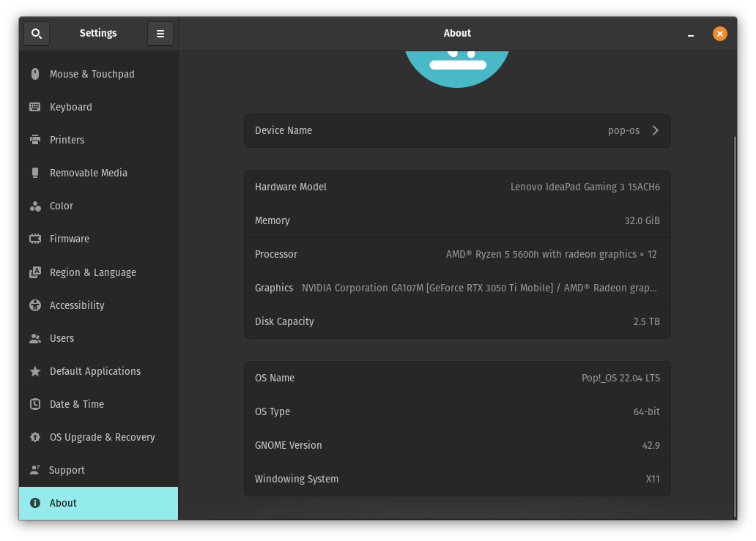Click the Color circles icon
This screenshot has width=756, height=541.
[x=35, y=206]
